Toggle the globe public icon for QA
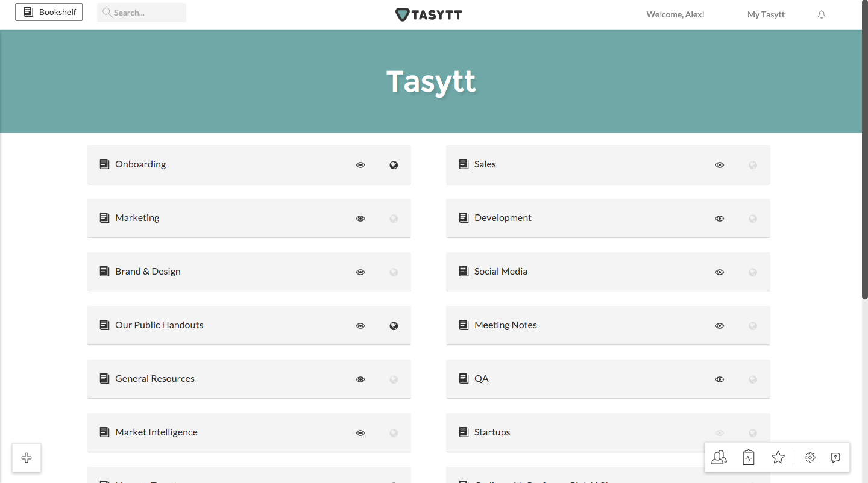This screenshot has height=483, width=868. click(753, 379)
